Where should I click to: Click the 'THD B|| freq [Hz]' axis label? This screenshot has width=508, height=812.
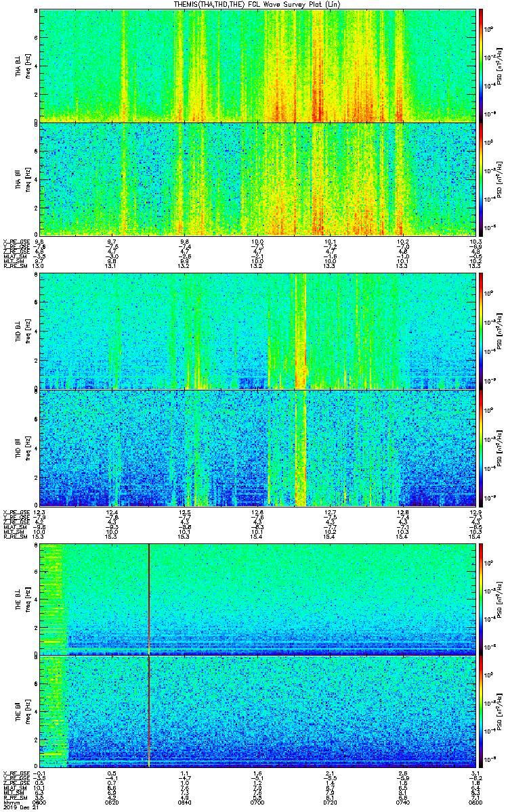(22, 448)
